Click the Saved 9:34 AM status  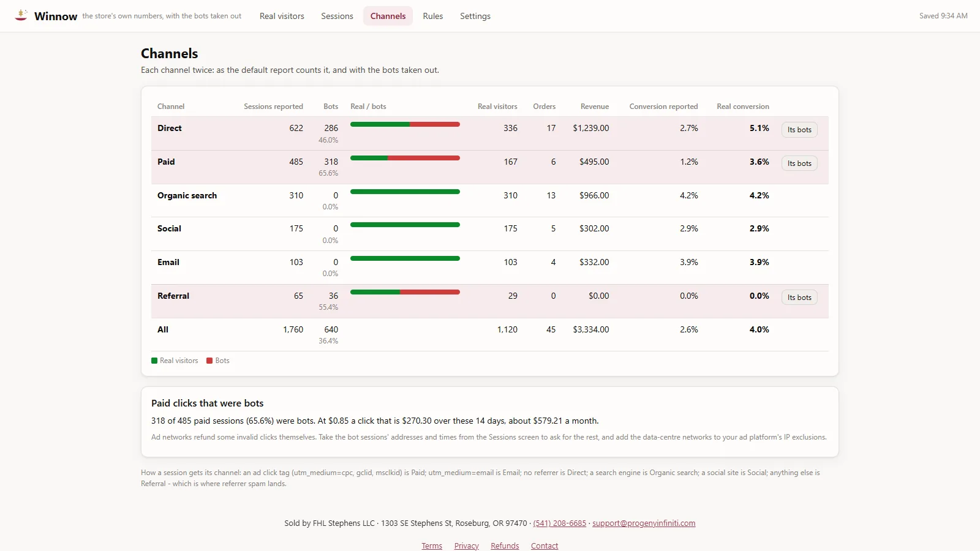(x=943, y=16)
